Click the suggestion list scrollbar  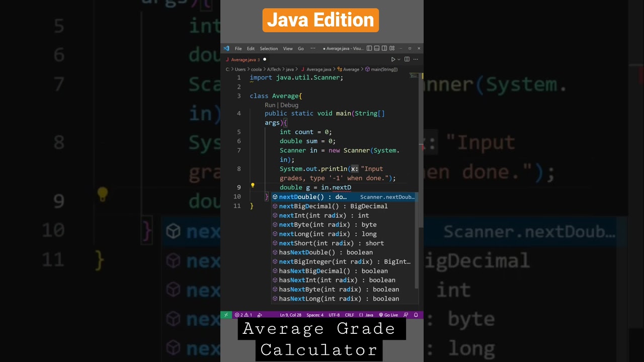click(x=417, y=241)
